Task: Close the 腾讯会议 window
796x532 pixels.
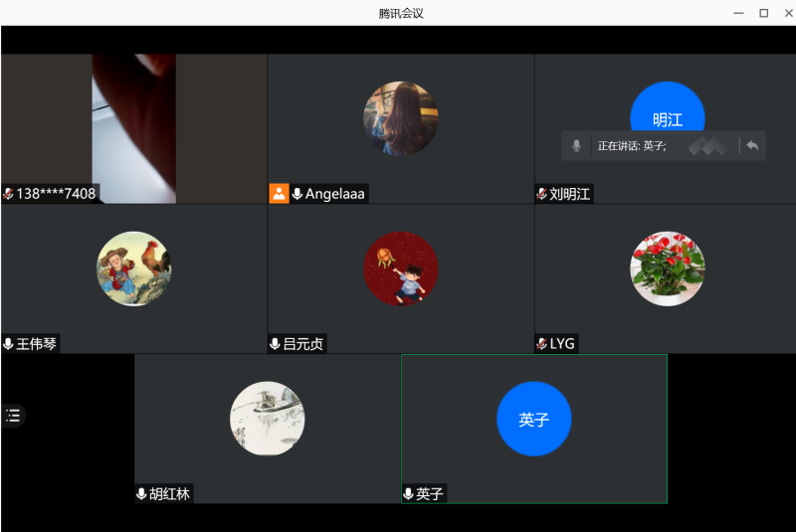Action: (x=788, y=13)
